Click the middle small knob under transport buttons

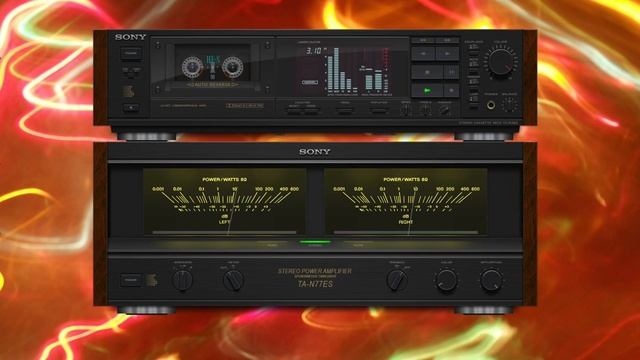pyautogui.click(x=426, y=109)
